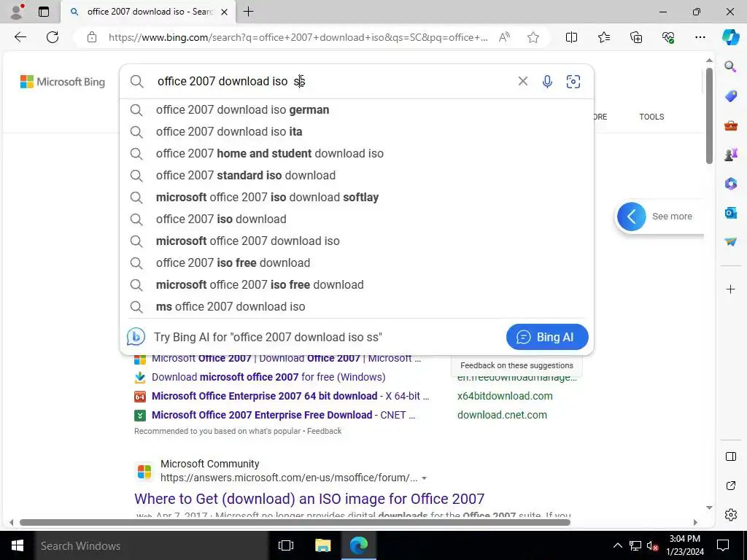Toggle the vertical tabs button
Image resolution: width=747 pixels, height=560 pixels.
click(43, 12)
